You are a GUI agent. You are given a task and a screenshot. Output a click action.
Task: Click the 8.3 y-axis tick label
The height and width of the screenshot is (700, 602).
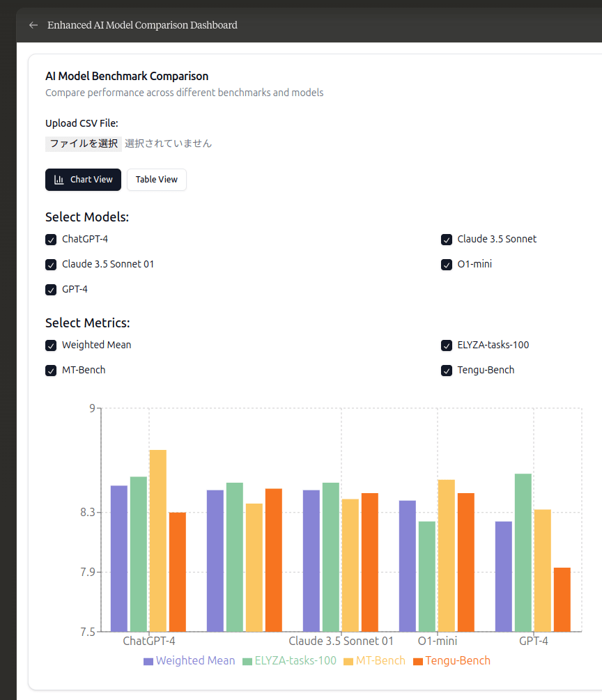[88, 513]
